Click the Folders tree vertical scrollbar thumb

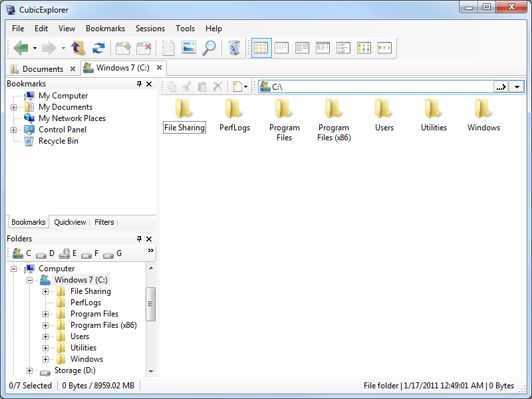click(x=151, y=304)
